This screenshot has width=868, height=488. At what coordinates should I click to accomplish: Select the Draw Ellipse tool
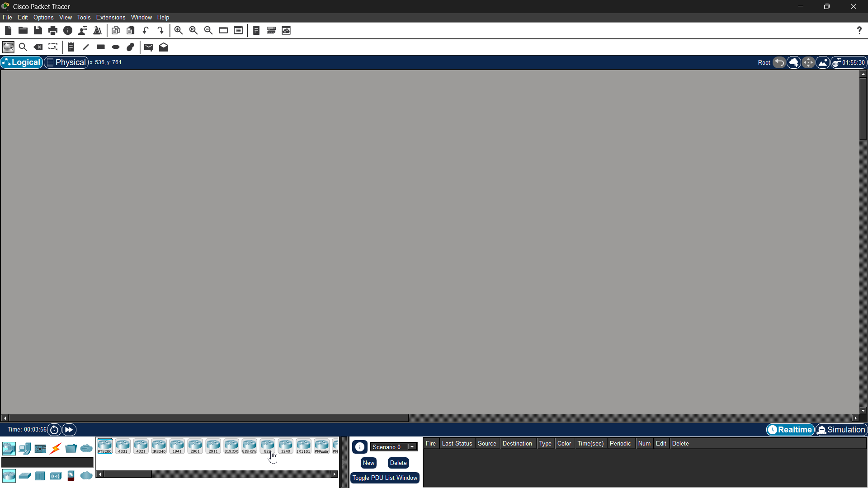[x=116, y=47]
